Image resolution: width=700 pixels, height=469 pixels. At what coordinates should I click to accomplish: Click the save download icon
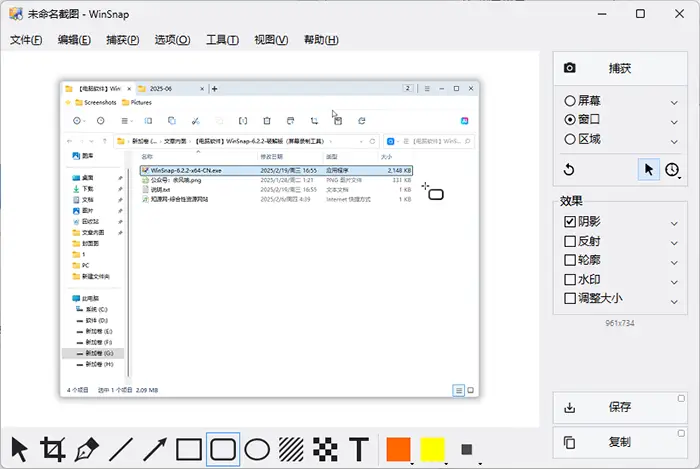tap(570, 407)
